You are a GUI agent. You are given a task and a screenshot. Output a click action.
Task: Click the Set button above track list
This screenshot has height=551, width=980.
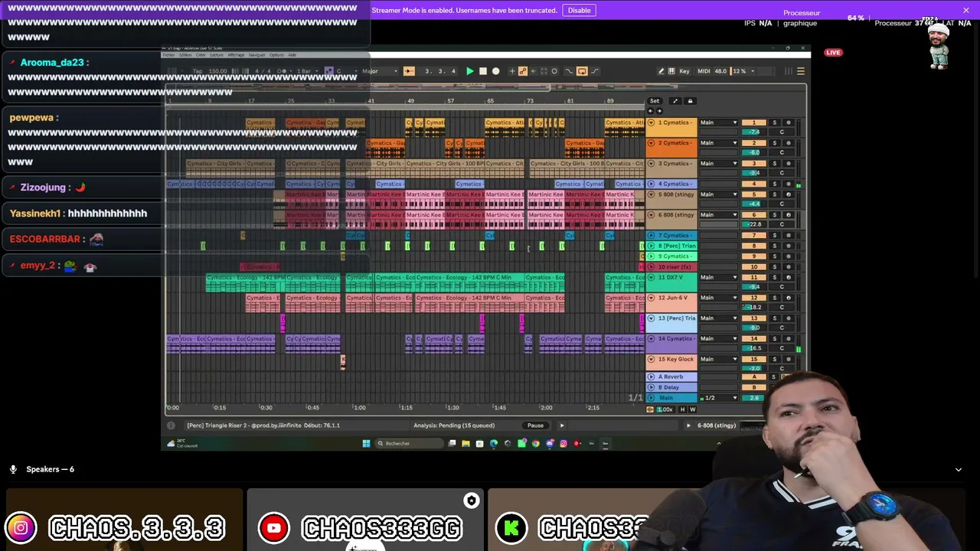point(655,101)
